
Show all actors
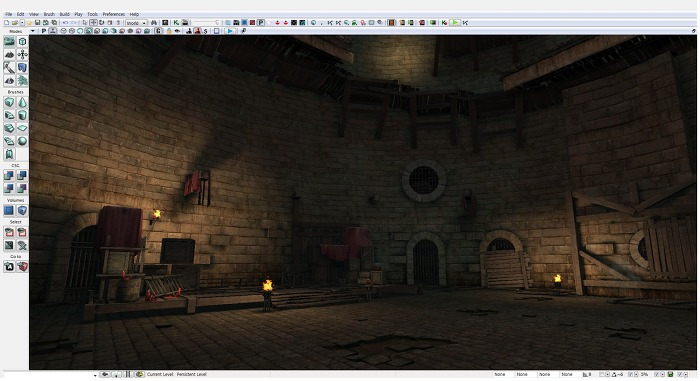click(22, 245)
